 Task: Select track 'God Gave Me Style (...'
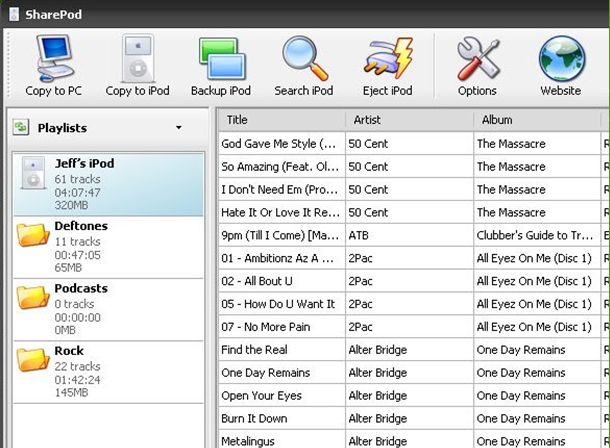(282, 144)
